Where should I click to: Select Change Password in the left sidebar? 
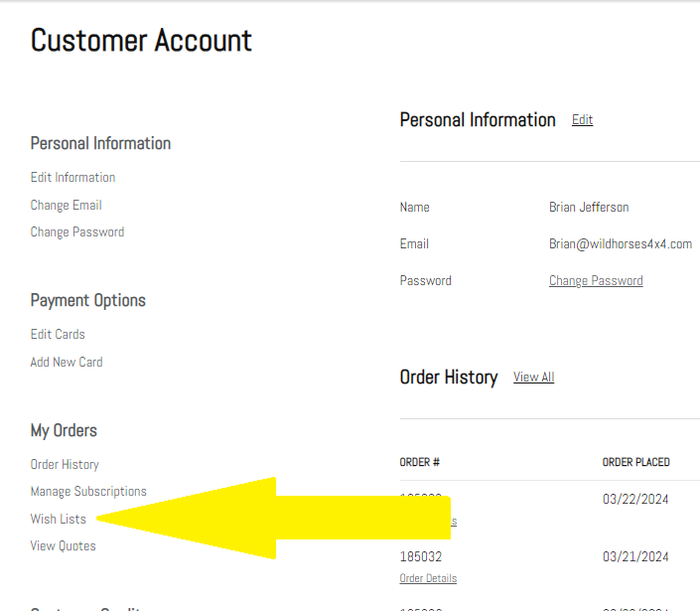click(x=77, y=231)
